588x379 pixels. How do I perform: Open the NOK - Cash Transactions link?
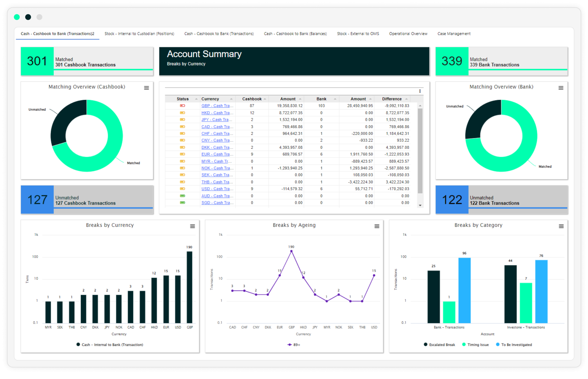(x=217, y=168)
